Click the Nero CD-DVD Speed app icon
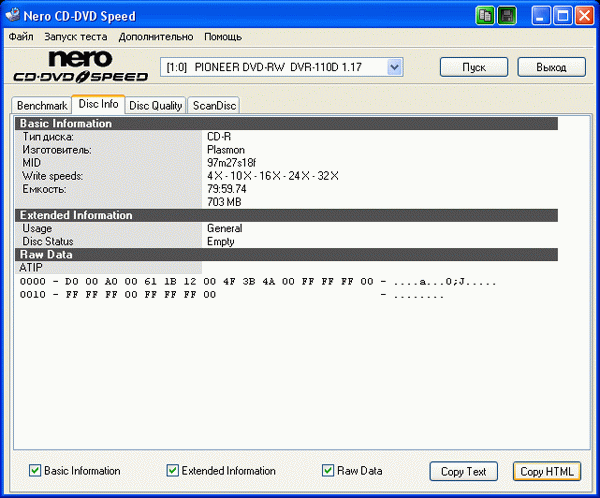 (12, 15)
